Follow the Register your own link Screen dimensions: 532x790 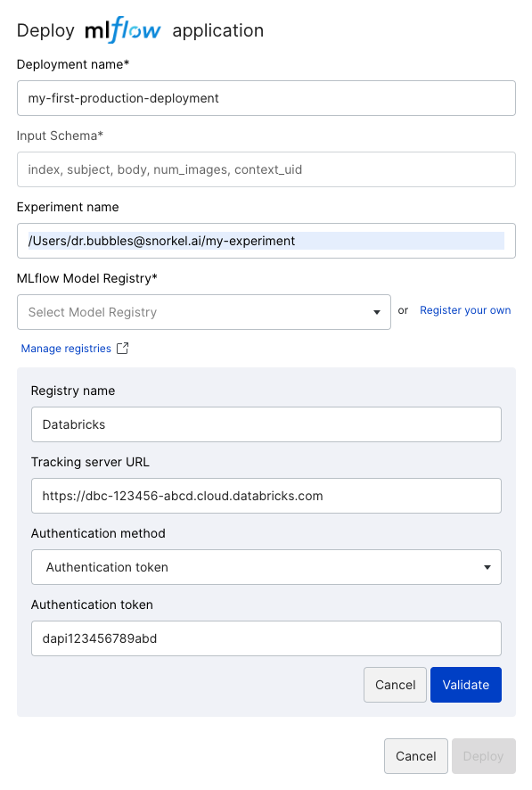[x=465, y=310]
